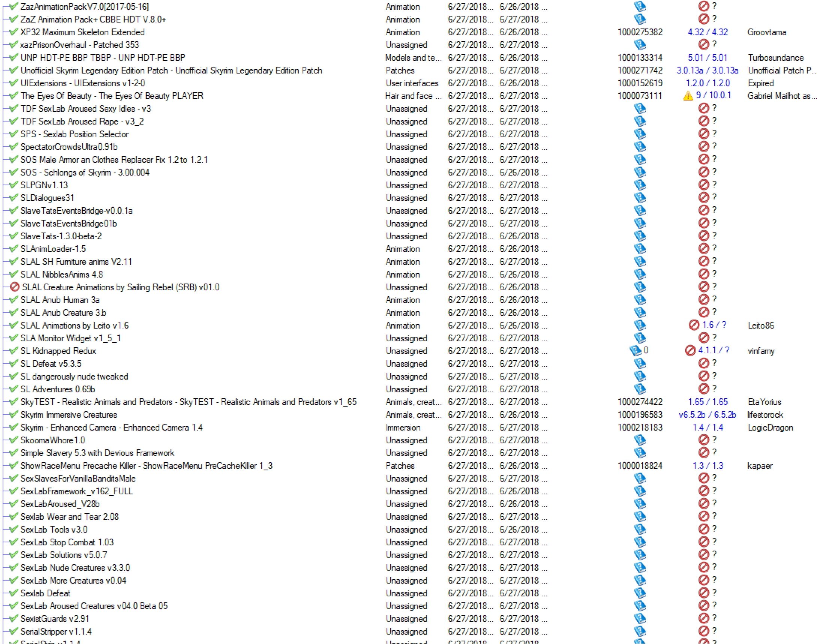Image resolution: width=817 pixels, height=644 pixels.
Task: Click the red version icon for SLAL SH Furniture anims V2.11
Action: 703,261
